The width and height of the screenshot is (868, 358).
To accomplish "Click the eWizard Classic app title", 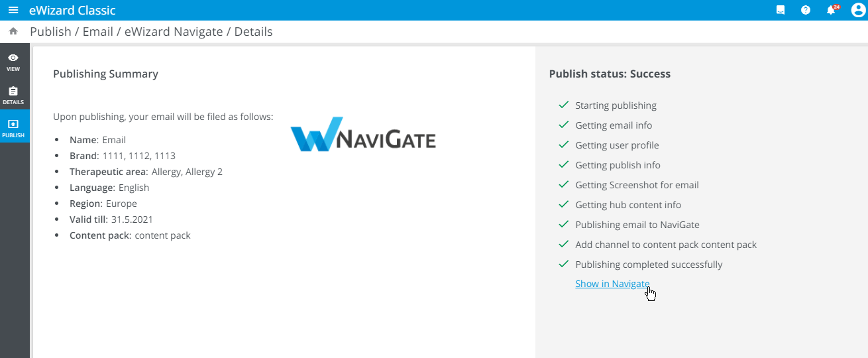I will click(x=72, y=10).
